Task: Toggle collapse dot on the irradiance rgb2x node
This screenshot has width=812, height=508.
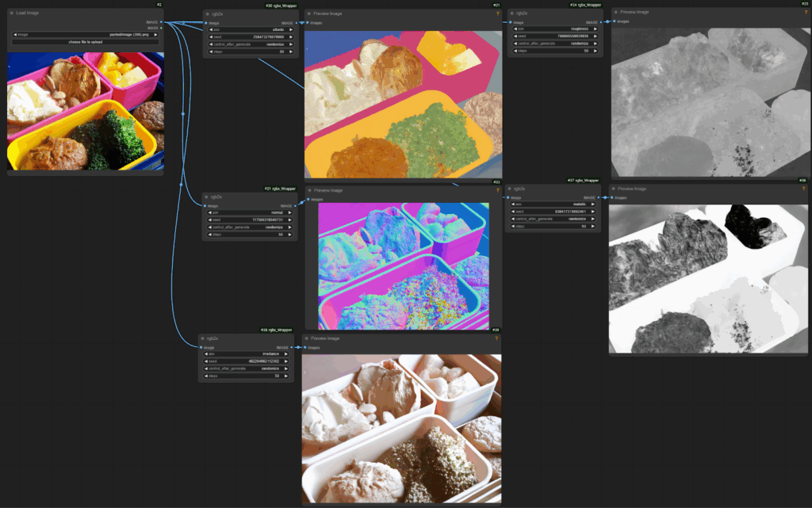Action: pos(203,338)
